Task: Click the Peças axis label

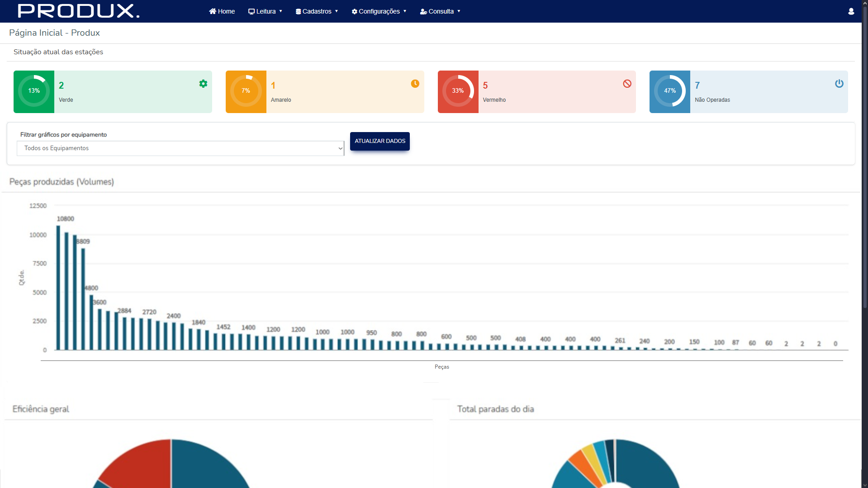Action: 442,367
